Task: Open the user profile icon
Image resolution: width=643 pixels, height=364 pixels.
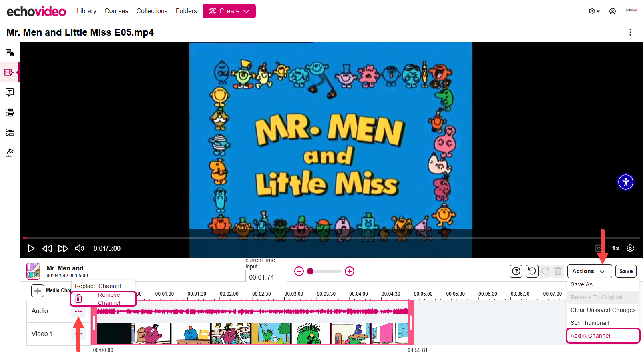Action: click(x=613, y=11)
